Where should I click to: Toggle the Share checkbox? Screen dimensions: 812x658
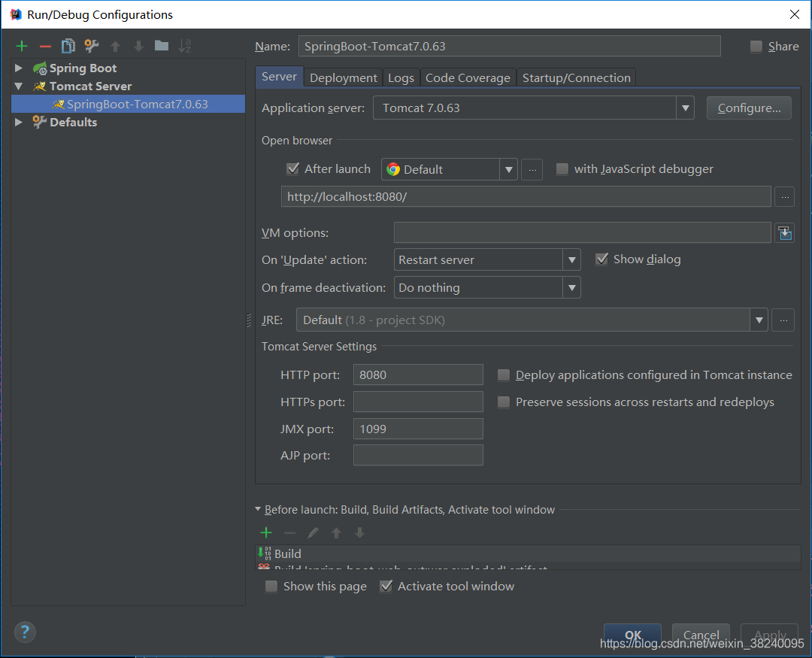[x=756, y=47]
